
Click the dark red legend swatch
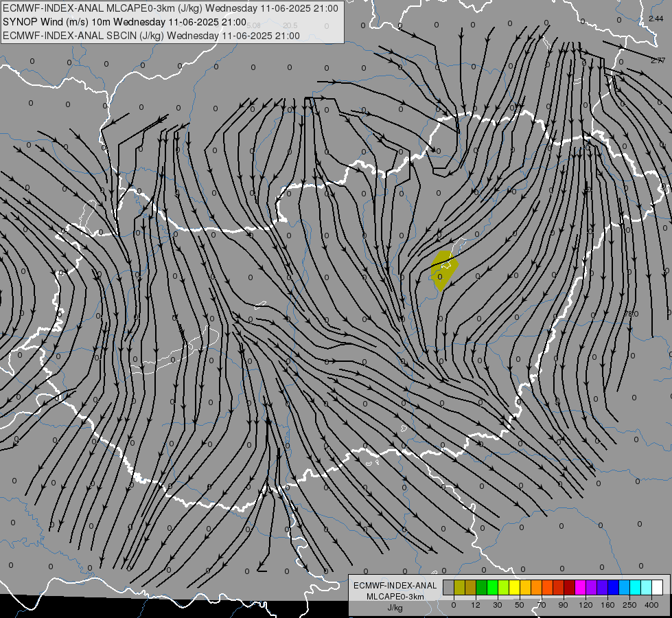569,587
